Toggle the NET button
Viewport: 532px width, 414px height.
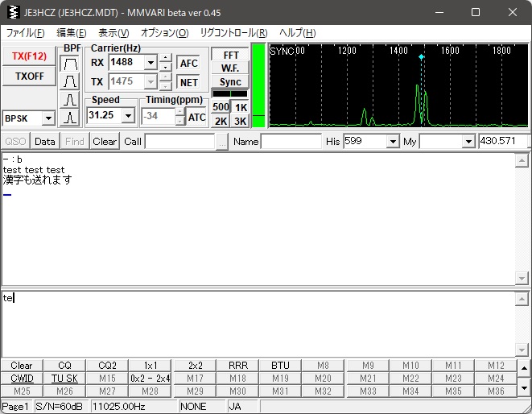[x=188, y=82]
